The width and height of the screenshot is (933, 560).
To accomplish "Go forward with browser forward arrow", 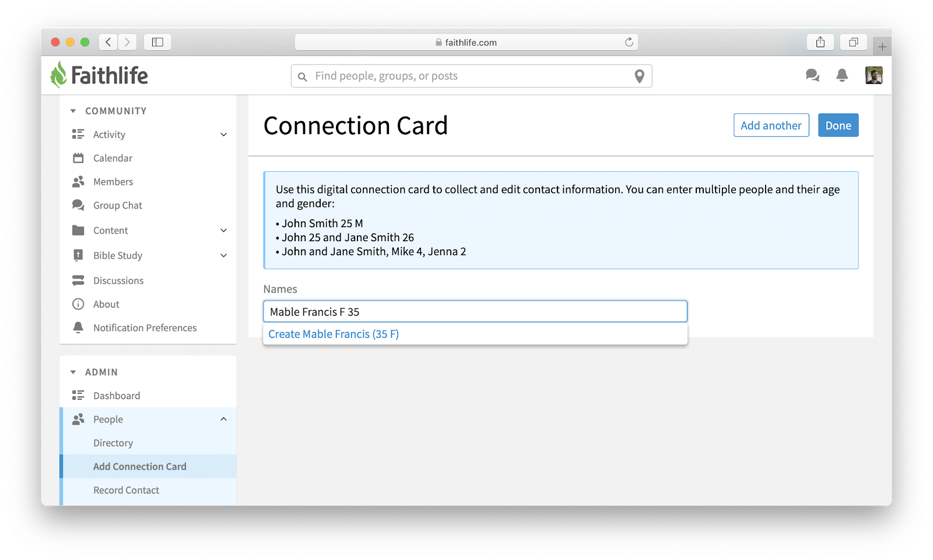I will [127, 42].
